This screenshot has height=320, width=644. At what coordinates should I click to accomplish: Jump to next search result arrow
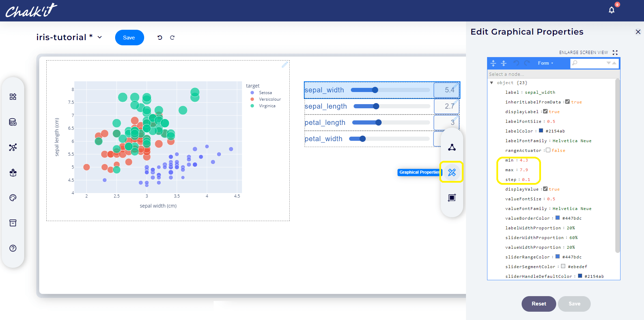(x=609, y=63)
